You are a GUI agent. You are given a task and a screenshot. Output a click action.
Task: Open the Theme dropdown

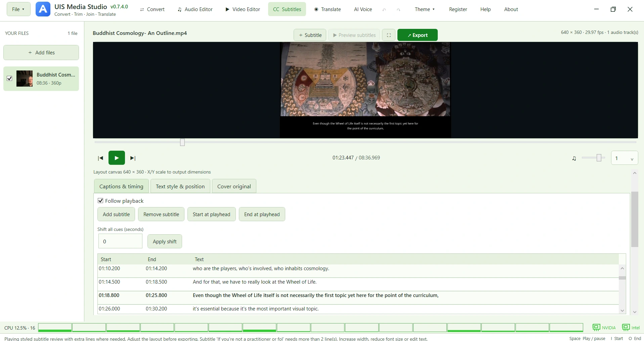pos(425,9)
